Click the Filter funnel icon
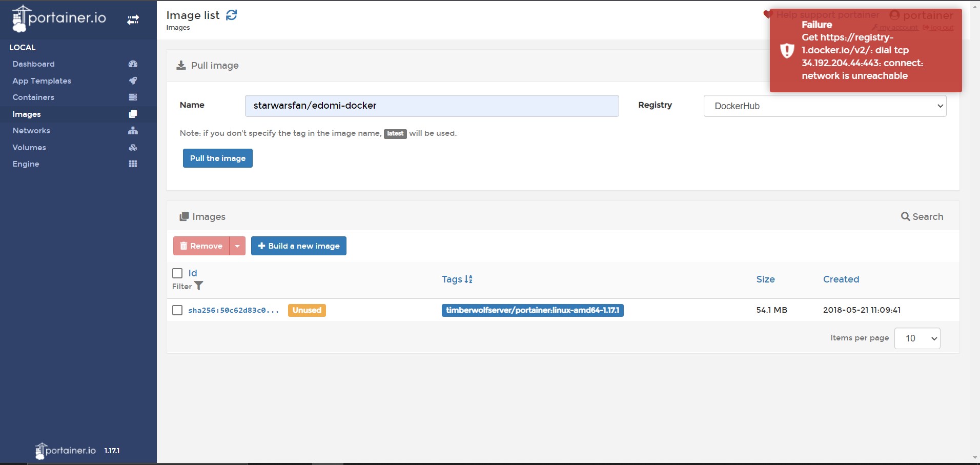 [199, 286]
